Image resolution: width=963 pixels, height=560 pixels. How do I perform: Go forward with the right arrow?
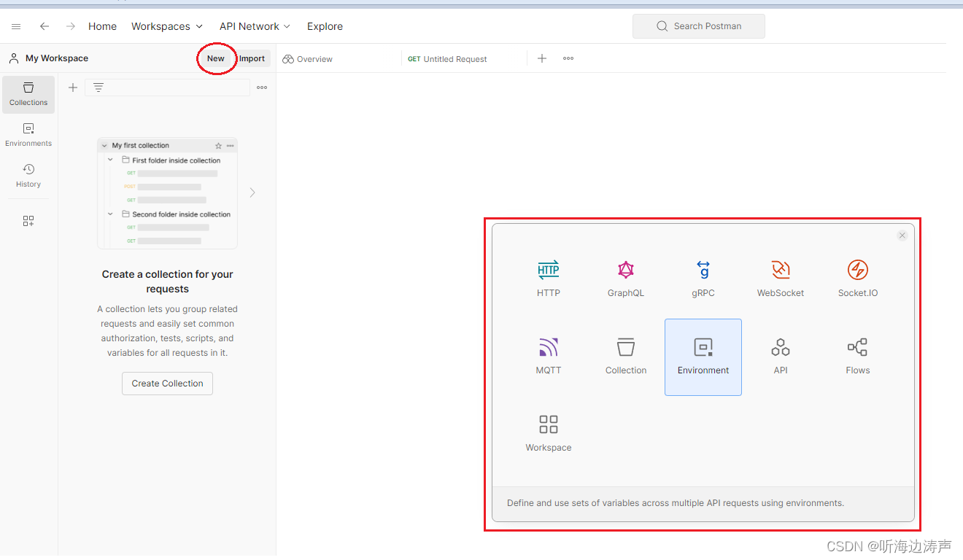coord(71,26)
